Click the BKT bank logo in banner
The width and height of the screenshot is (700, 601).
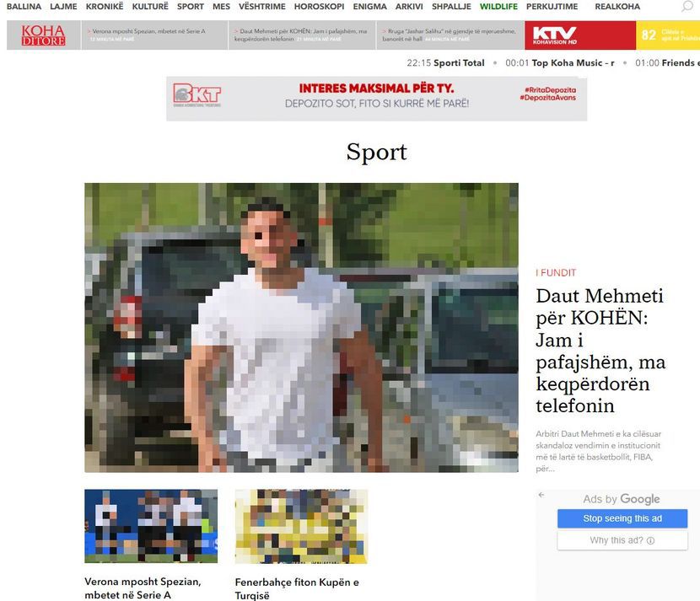(197, 95)
